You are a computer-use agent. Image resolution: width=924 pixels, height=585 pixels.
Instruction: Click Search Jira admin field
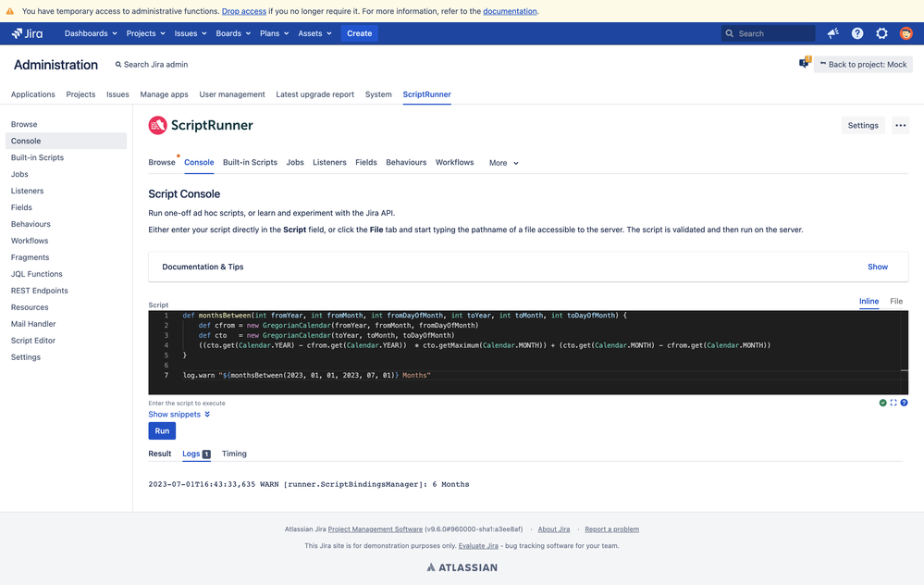(152, 64)
